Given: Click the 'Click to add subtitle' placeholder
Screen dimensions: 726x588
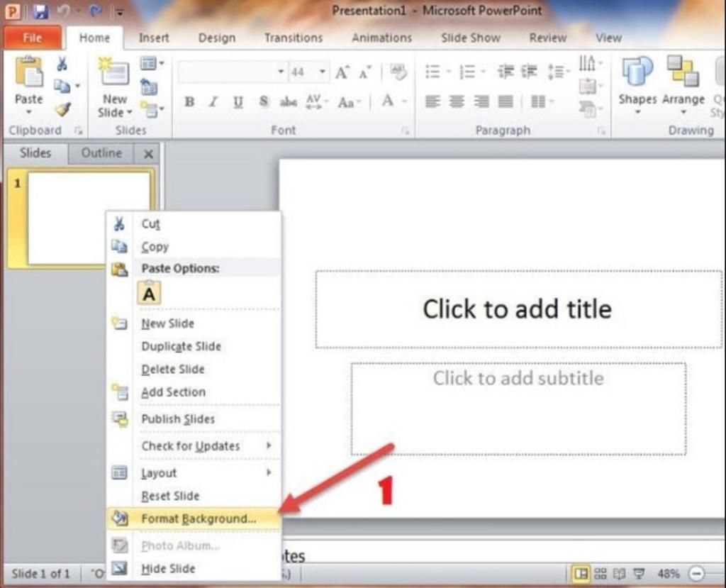Looking at the screenshot, I should coord(518,409).
